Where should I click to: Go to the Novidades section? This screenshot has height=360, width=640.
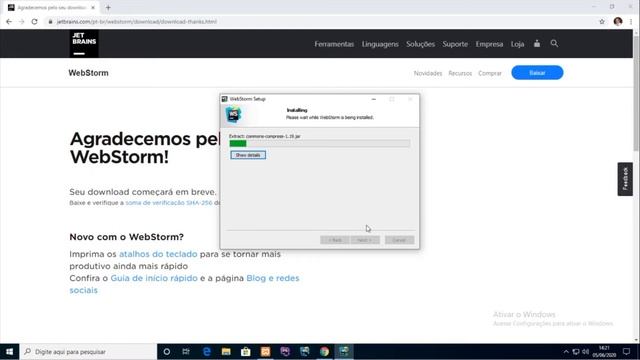click(x=428, y=73)
